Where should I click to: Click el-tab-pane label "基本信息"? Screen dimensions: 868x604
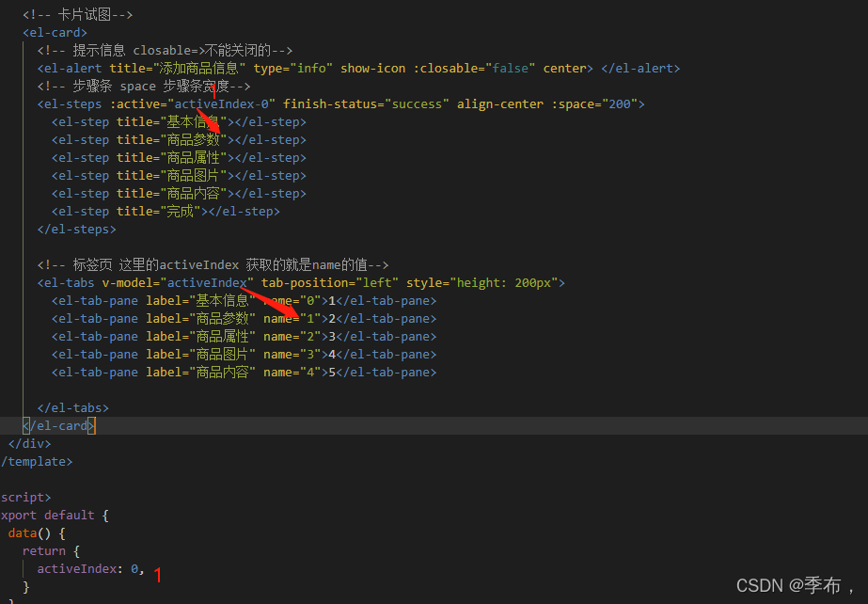(200, 301)
